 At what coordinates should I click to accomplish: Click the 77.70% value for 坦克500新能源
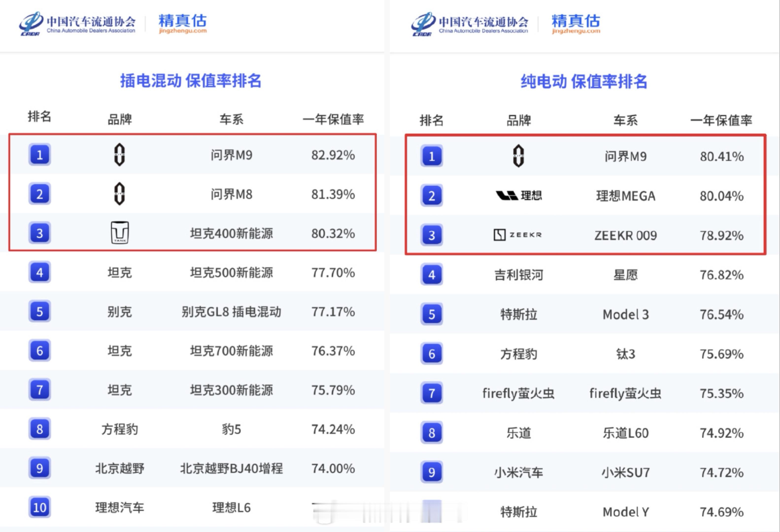click(333, 272)
